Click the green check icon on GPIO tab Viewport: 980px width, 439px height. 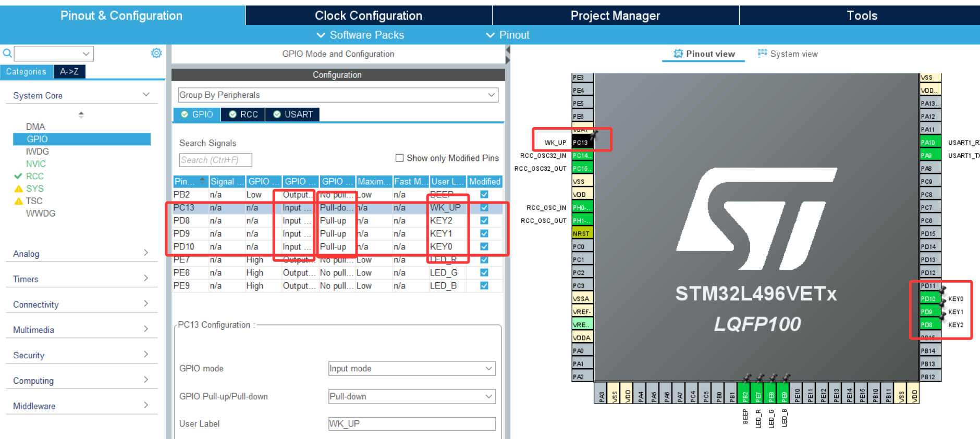(185, 114)
